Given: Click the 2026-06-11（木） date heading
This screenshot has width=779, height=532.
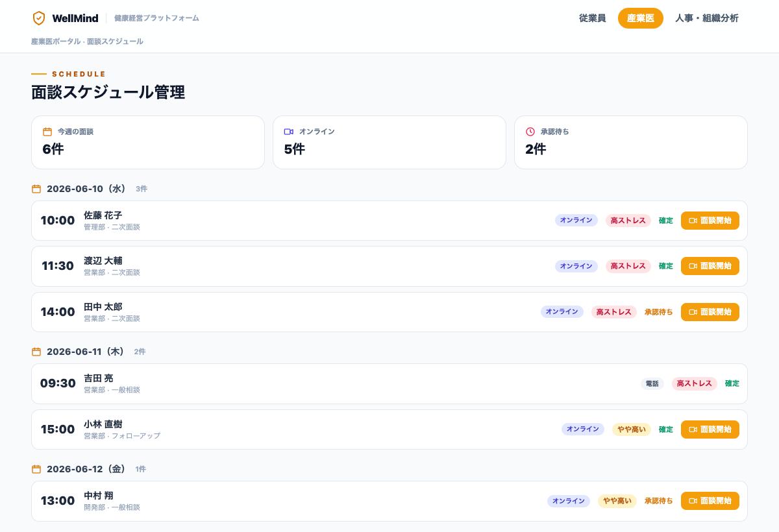Looking at the screenshot, I should click(87, 352).
